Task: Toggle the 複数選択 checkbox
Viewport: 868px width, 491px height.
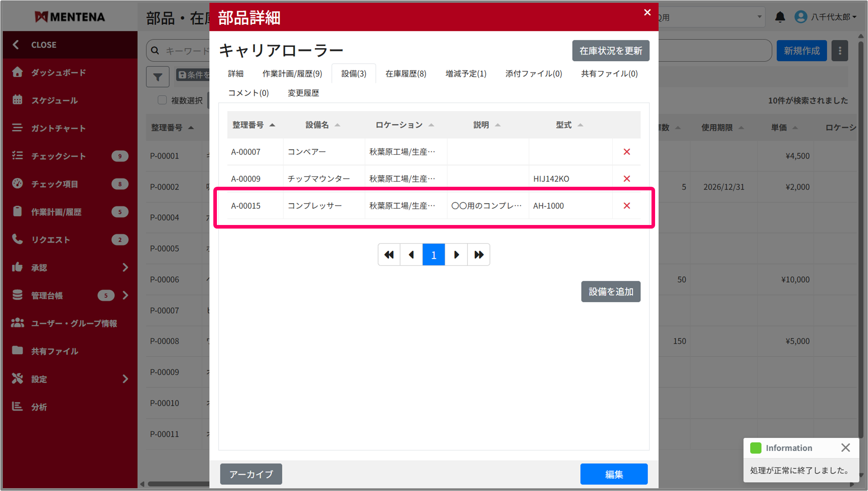Action: (x=162, y=100)
